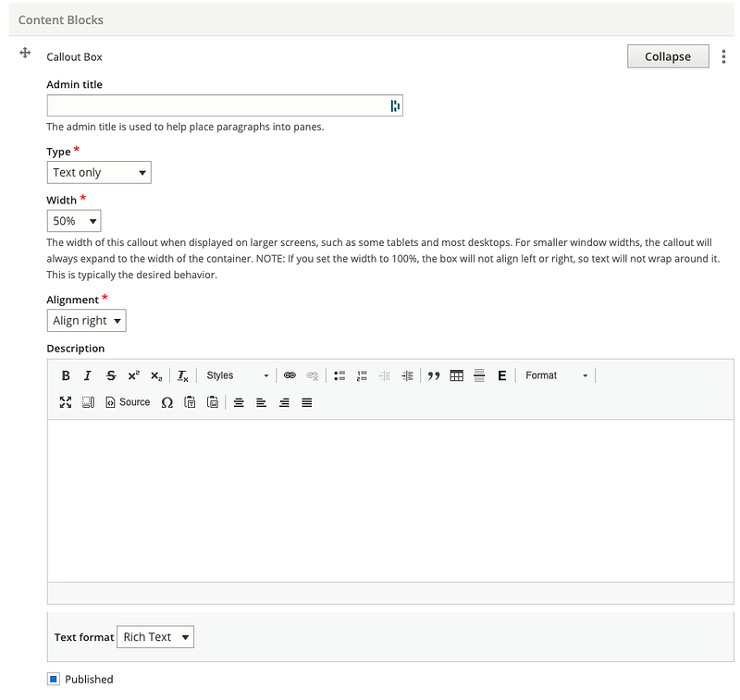The image size is (740, 700).
Task: Open the three-dot more actions menu
Action: click(x=723, y=56)
